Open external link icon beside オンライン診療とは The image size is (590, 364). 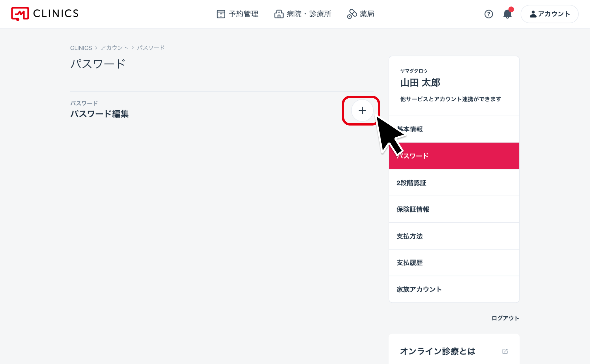coord(505,351)
